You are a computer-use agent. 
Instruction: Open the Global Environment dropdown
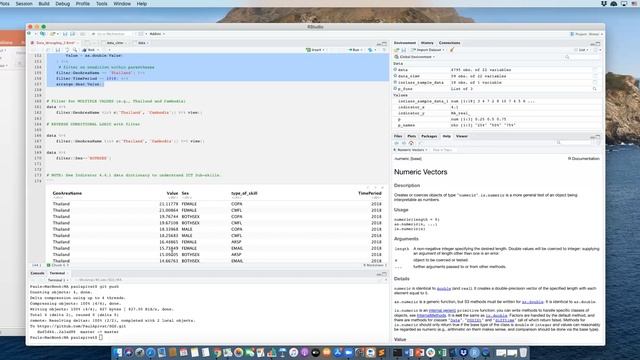[415, 57]
